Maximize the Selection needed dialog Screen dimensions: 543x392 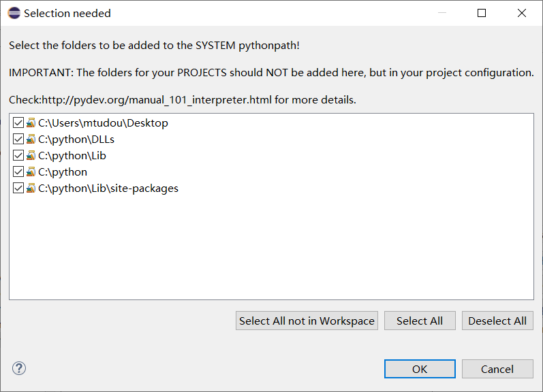[x=482, y=13]
